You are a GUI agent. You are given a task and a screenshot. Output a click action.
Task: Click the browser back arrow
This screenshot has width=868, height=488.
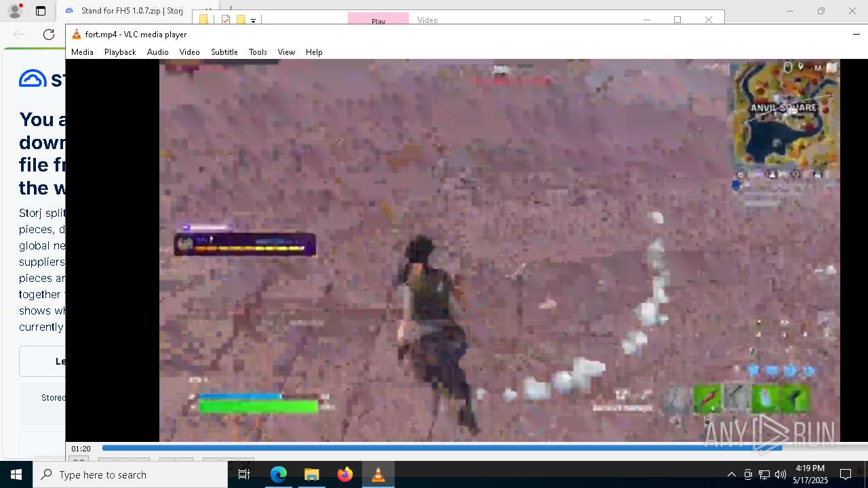19,35
